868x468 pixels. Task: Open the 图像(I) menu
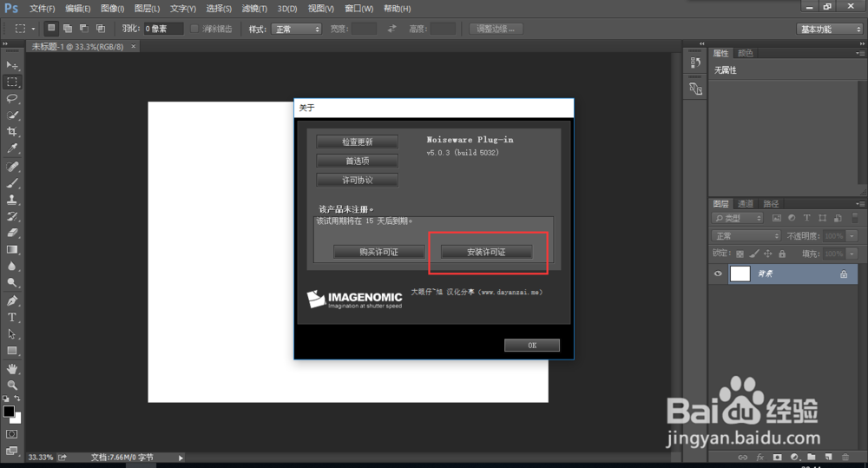[x=112, y=9]
